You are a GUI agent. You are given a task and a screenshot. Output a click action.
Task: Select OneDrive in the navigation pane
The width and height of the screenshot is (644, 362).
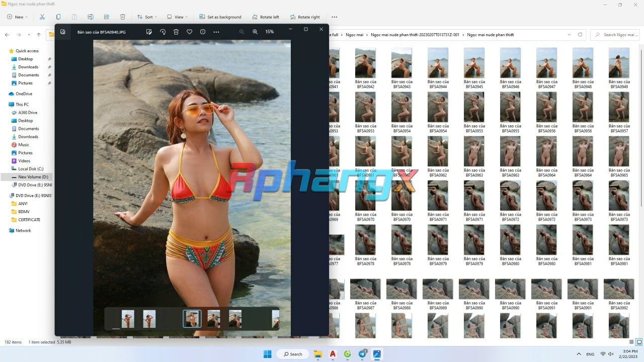(x=24, y=94)
